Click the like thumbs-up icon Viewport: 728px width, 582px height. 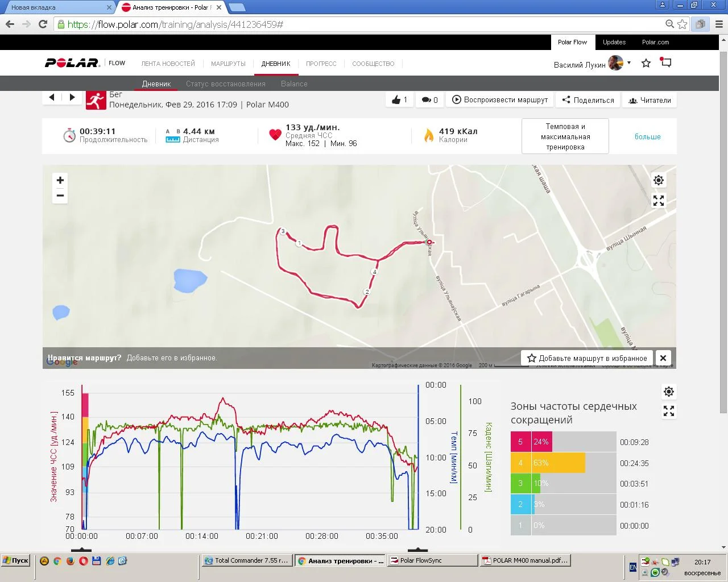coord(397,100)
